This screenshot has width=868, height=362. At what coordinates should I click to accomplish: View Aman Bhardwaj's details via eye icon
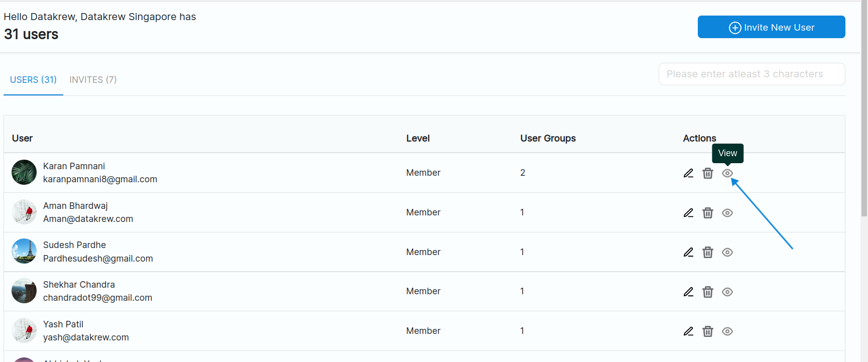(x=727, y=213)
